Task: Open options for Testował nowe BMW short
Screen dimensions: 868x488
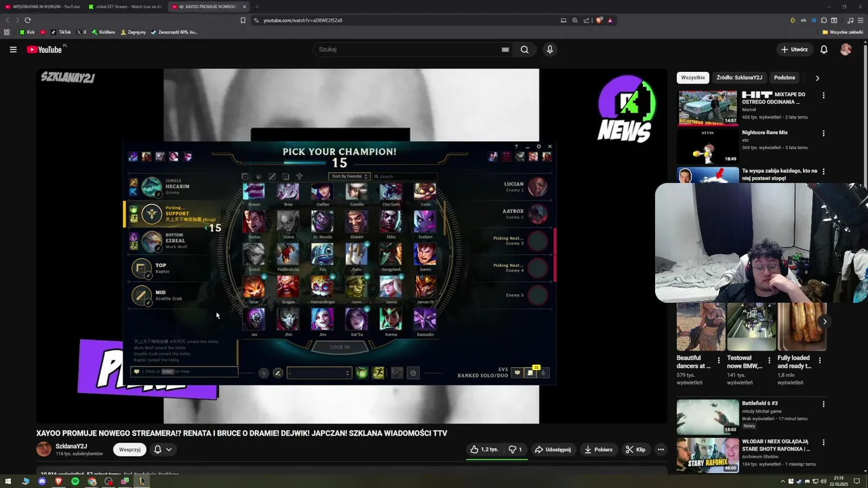Action: (x=769, y=360)
